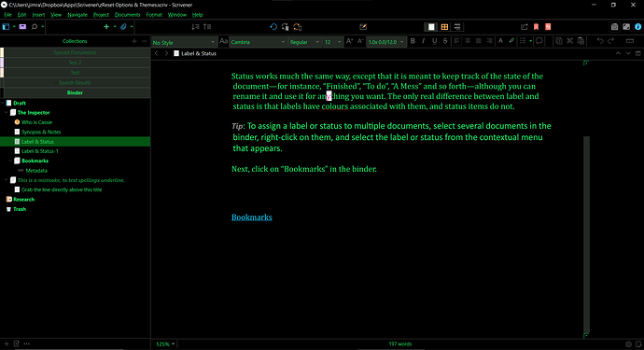Click the green Add document plus icon
This screenshot has height=350, width=644.
point(106,27)
